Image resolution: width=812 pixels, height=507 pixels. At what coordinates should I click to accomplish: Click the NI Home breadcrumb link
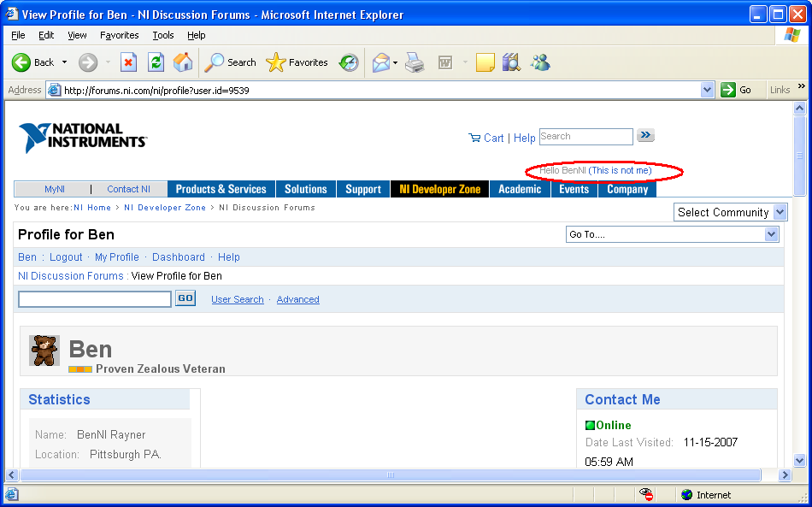pyautogui.click(x=92, y=208)
